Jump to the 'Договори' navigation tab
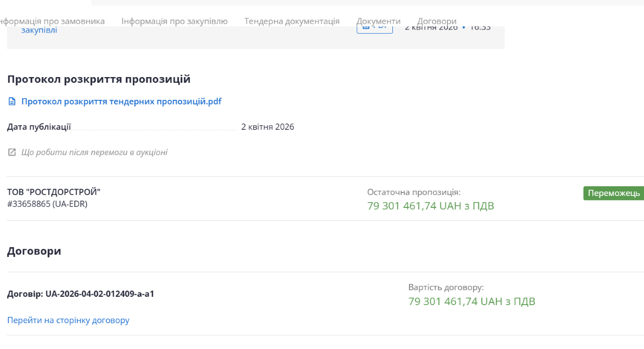The width and height of the screenshot is (644, 349). (437, 21)
